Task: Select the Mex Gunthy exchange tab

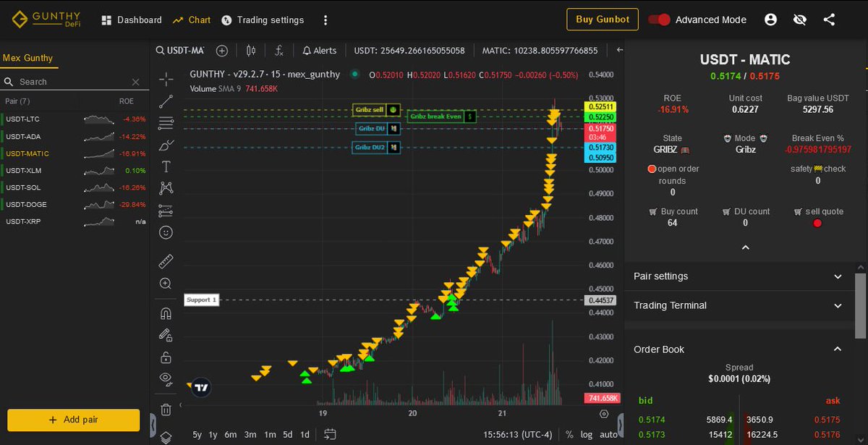Action: tap(27, 58)
